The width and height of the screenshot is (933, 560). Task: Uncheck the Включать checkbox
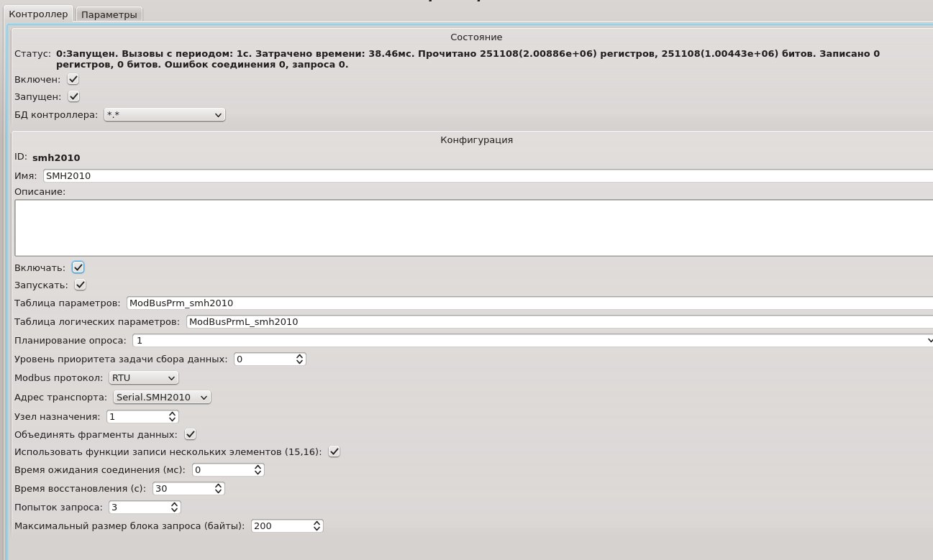pos(78,267)
